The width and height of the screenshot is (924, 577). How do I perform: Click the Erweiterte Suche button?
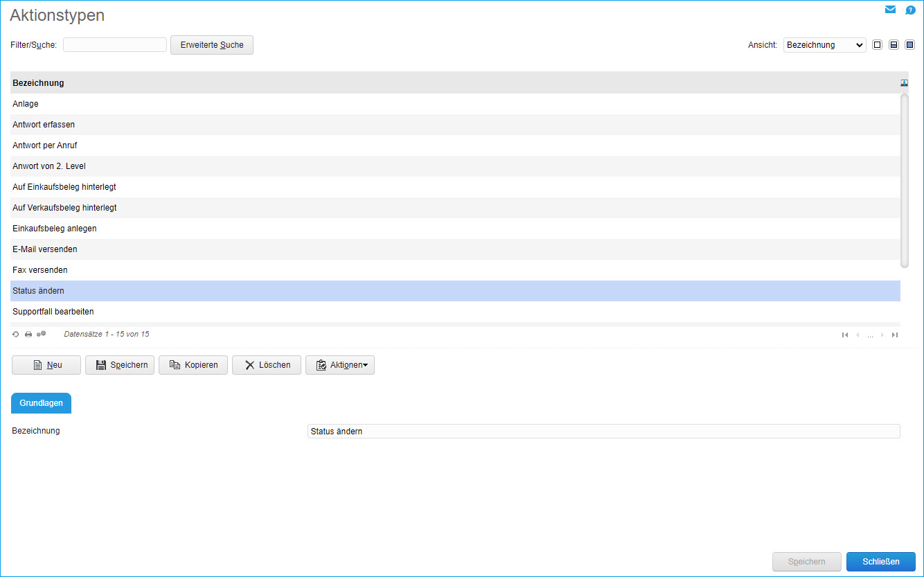point(212,45)
